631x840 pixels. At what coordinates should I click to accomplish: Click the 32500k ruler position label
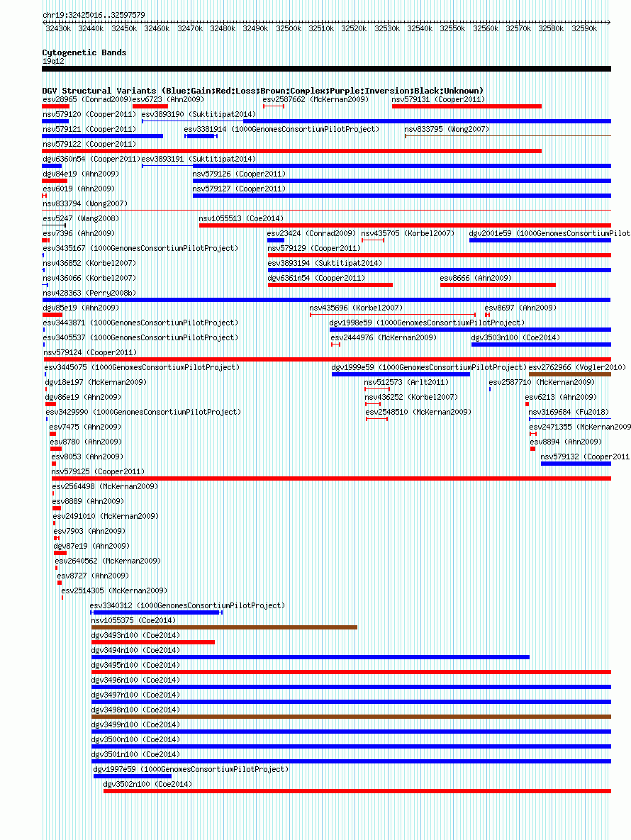click(288, 28)
